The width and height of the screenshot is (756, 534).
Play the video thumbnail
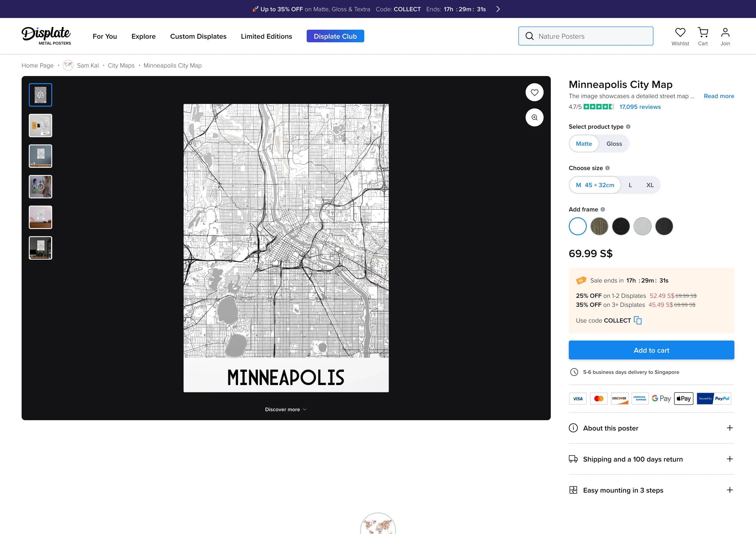40,187
